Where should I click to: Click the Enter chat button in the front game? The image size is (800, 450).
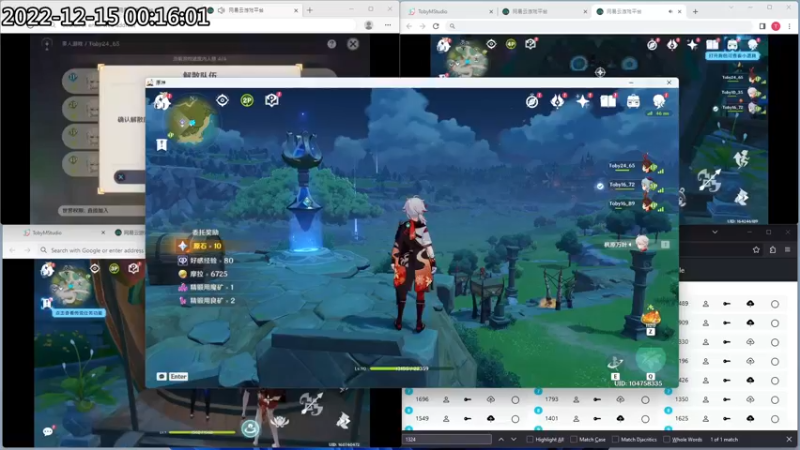178,377
